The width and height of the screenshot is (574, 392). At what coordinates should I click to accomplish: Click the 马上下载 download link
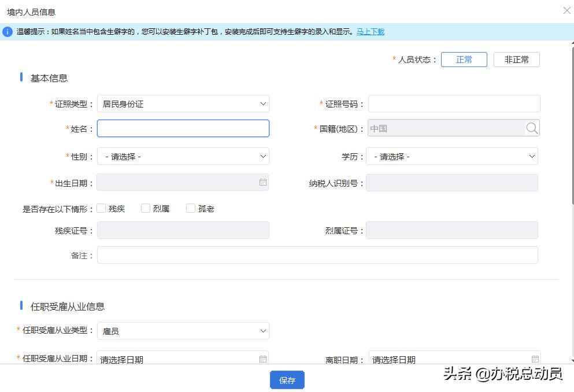(369, 31)
